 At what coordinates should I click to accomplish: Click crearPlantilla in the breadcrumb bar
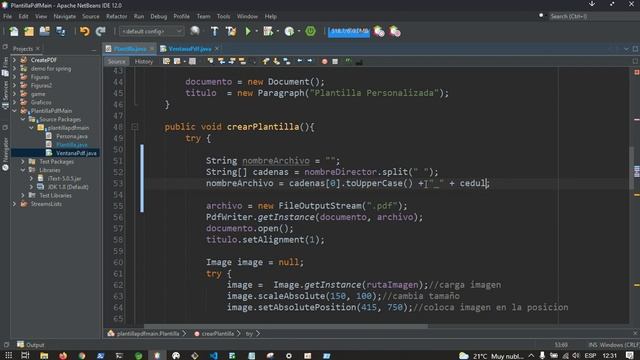218,333
